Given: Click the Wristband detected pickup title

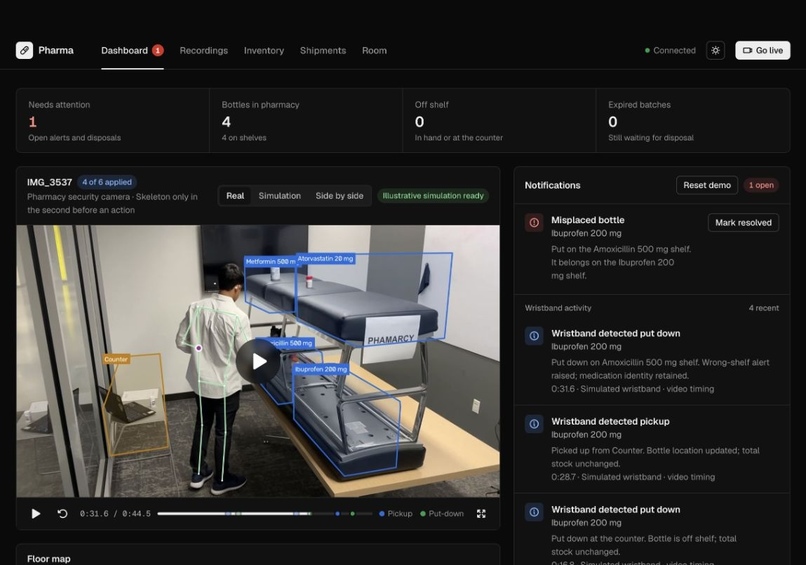Looking at the screenshot, I should (x=610, y=422).
